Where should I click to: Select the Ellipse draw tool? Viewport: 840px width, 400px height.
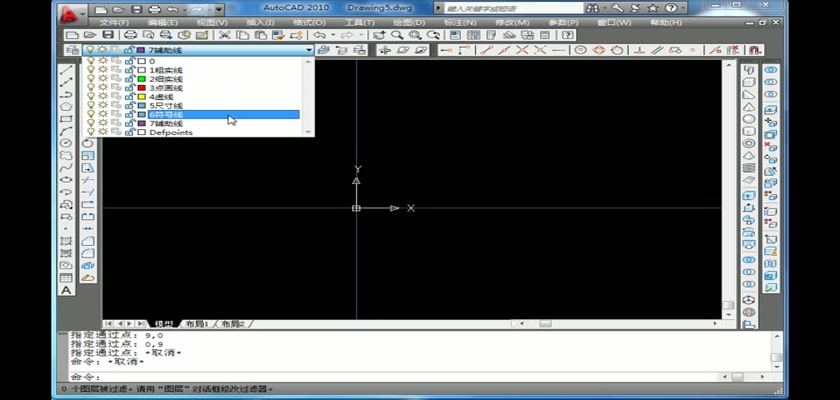pos(66,180)
